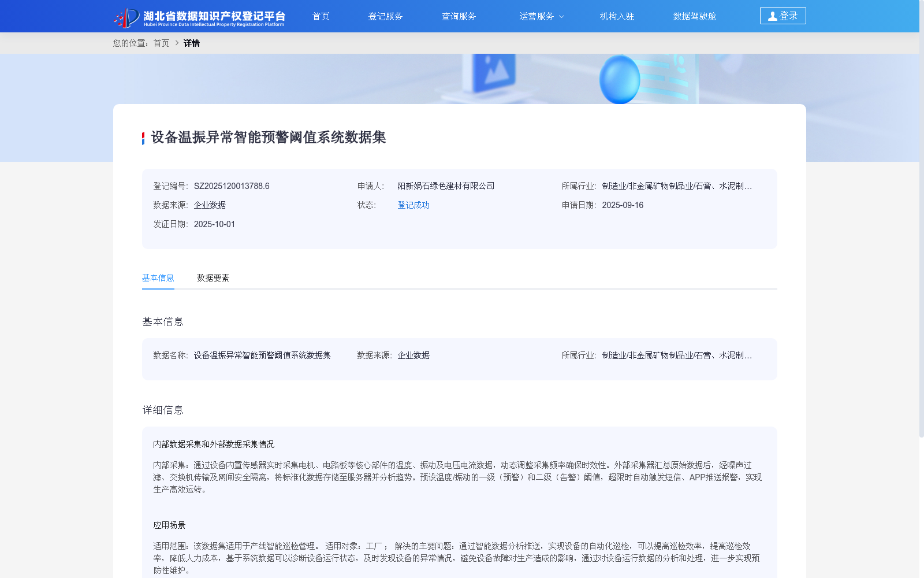Screen dimensions: 924x578
Task: Click the application date 2025-09-16
Action: point(623,205)
